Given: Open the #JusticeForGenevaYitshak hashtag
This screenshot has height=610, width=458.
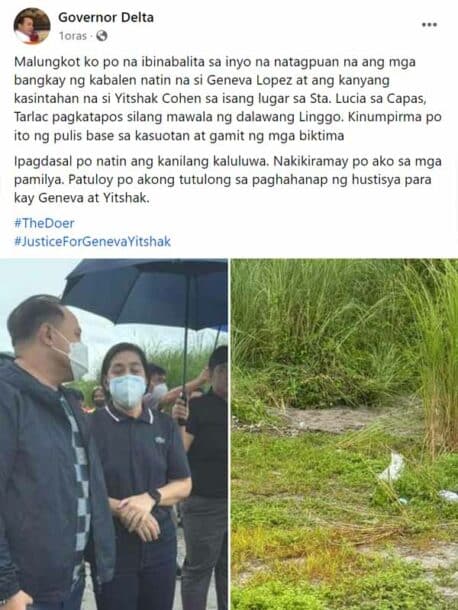Looking at the screenshot, I should pos(93,241).
